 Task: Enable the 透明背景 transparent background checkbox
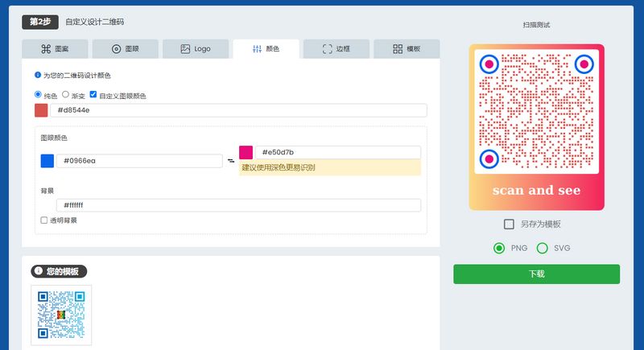click(x=44, y=220)
